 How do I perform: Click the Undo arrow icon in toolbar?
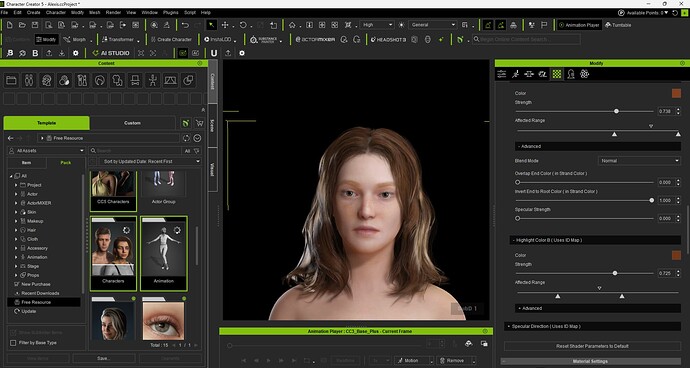[x=185, y=25]
